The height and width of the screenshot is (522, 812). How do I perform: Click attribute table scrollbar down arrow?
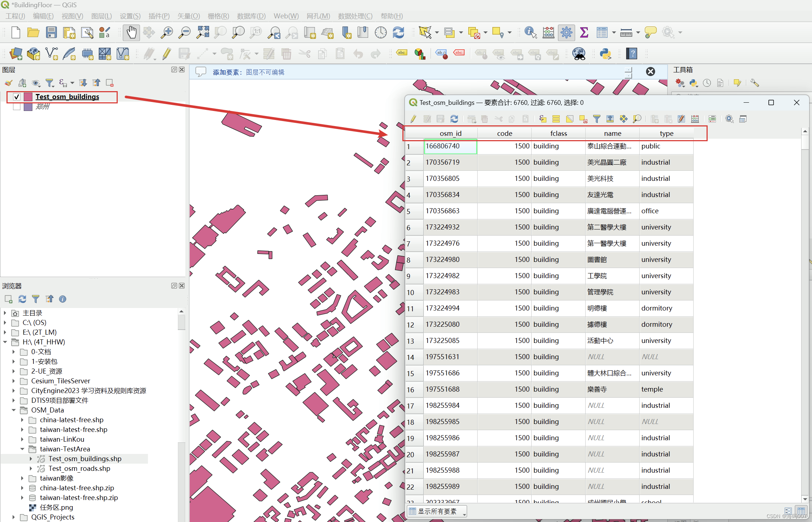click(805, 499)
